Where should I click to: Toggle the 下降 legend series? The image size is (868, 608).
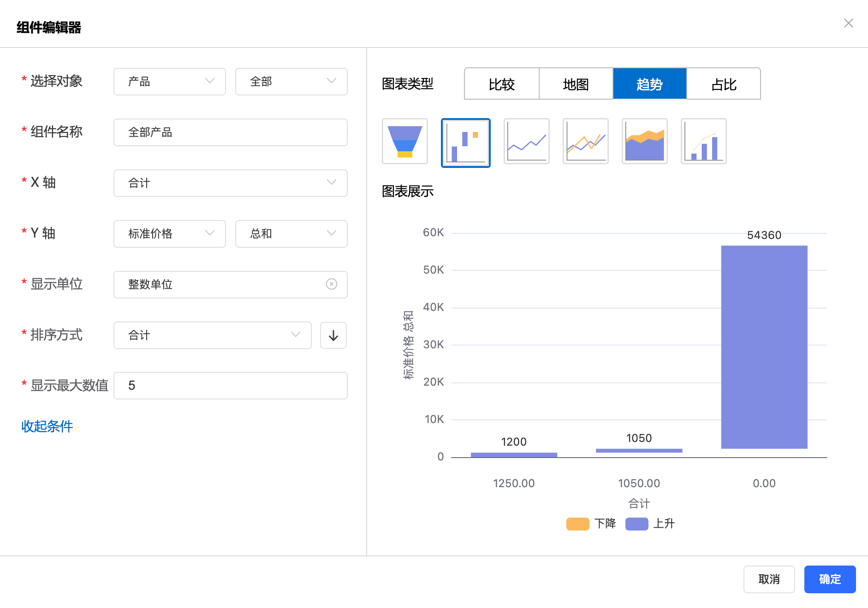(x=591, y=524)
